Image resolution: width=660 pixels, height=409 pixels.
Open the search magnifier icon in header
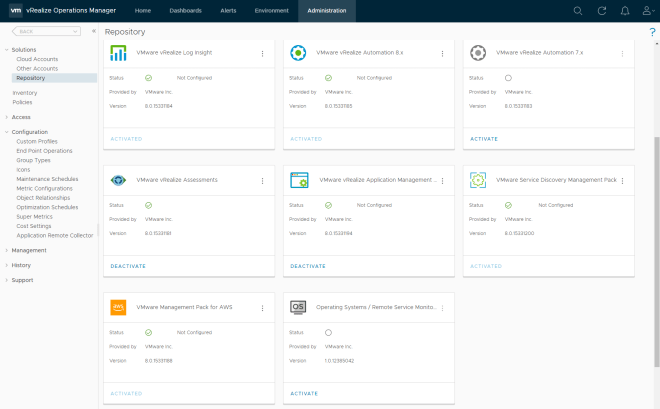pos(578,11)
